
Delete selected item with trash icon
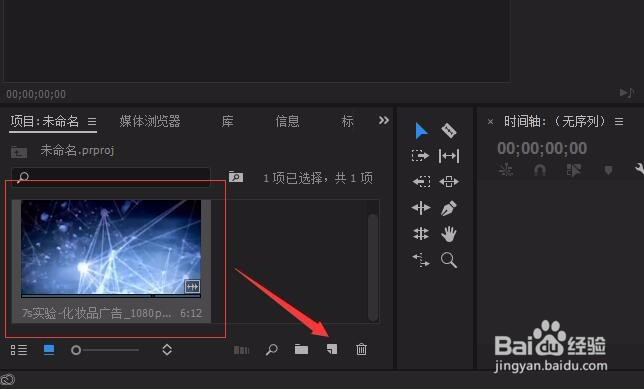pyautogui.click(x=361, y=350)
